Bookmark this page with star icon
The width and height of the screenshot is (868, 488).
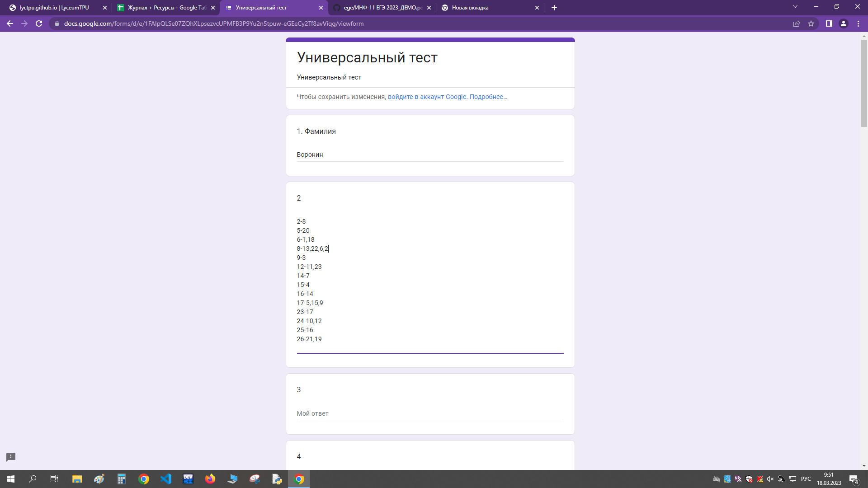point(811,23)
